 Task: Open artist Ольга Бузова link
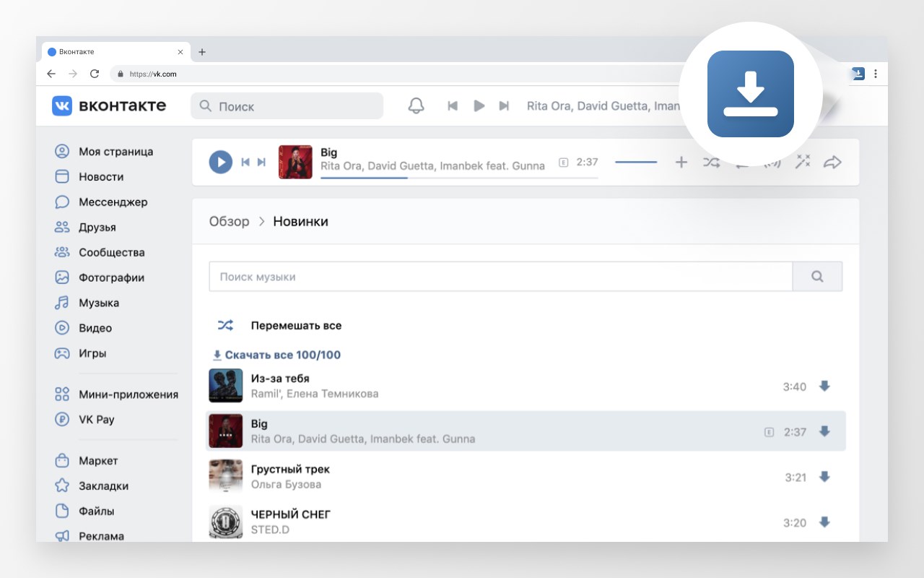point(286,485)
